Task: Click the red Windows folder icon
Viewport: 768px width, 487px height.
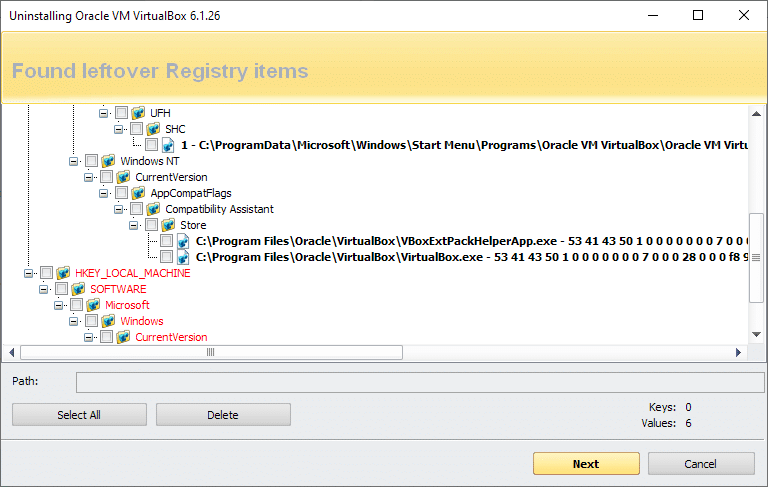Action: click(108, 321)
